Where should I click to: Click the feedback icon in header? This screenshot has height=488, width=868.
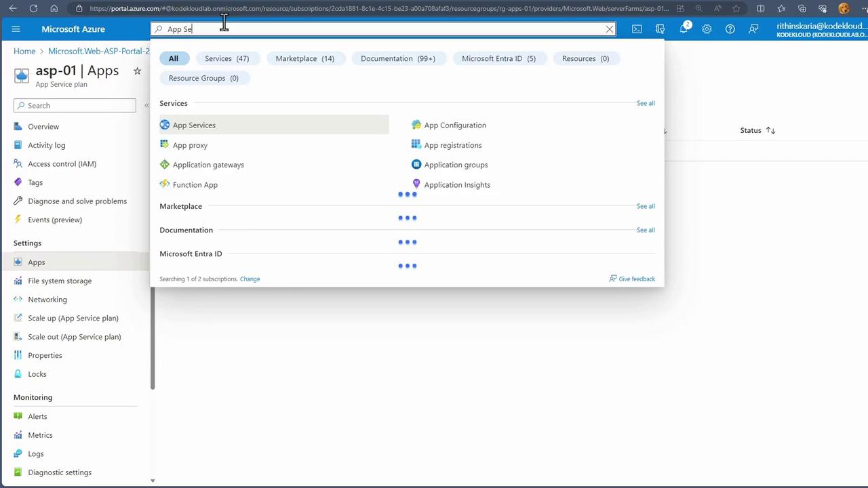[x=753, y=29]
